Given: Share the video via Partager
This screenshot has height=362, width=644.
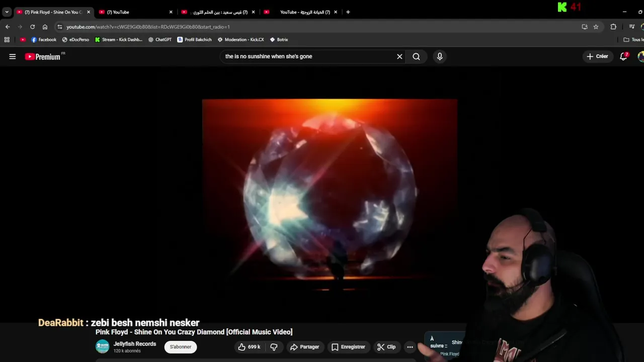Looking at the screenshot, I should 304,347.
